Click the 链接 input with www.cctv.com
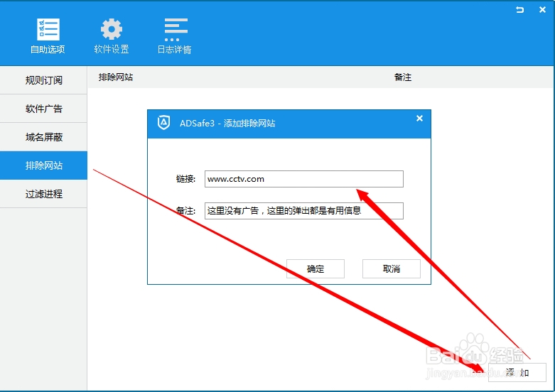The image size is (555, 392). tap(303, 179)
